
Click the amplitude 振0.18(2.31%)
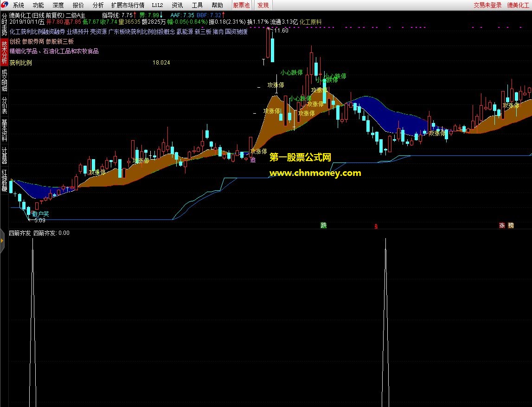(x=227, y=22)
